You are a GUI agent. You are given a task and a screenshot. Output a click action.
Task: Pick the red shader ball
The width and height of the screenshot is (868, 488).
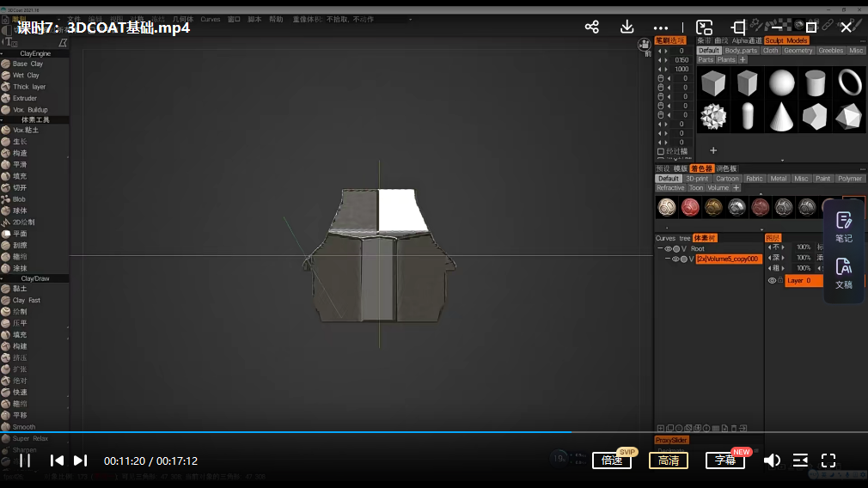pyautogui.click(x=690, y=207)
